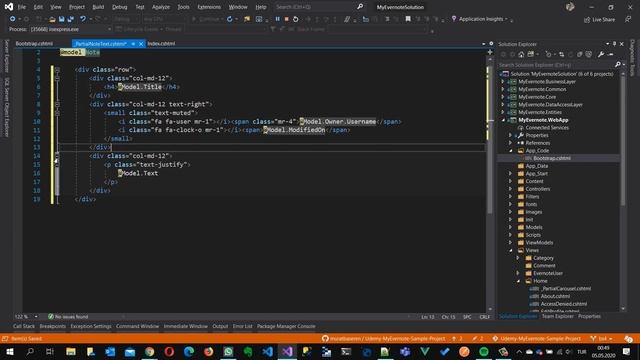Select the Category folder
This screenshot has width=640, height=360.
pyautogui.click(x=543, y=258)
